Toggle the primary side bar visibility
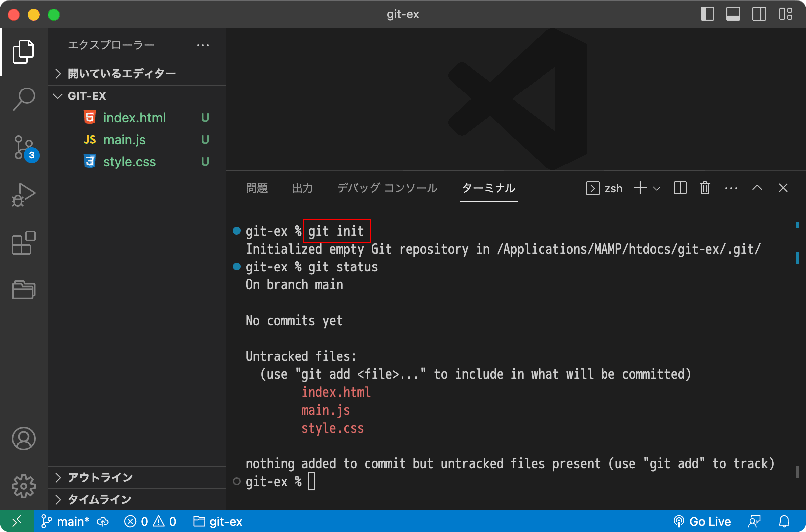The height and width of the screenshot is (532, 806). click(707, 14)
